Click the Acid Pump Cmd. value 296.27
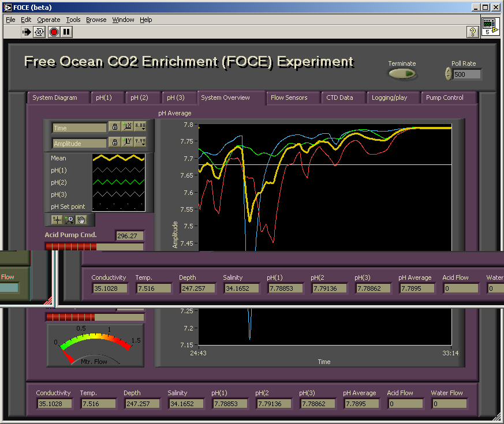 (129, 236)
